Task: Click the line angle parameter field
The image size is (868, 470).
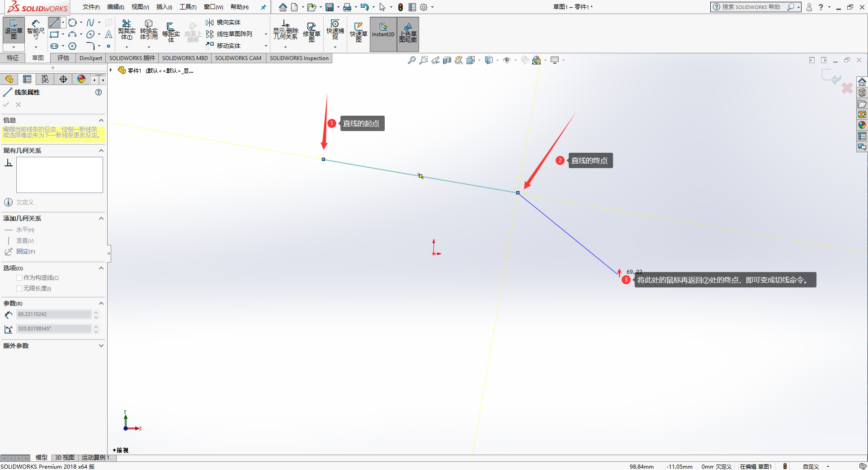Action: tap(54, 329)
